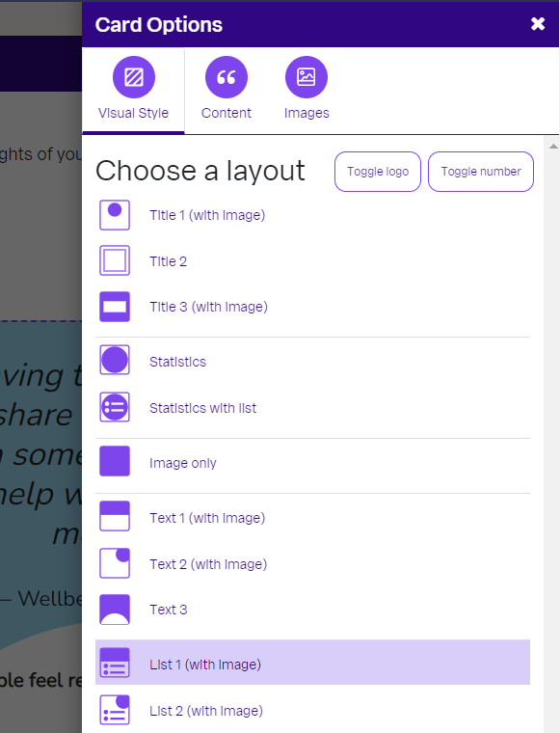Image resolution: width=560 pixels, height=733 pixels.
Task: Select the Image only layout icon
Action: coord(115,461)
